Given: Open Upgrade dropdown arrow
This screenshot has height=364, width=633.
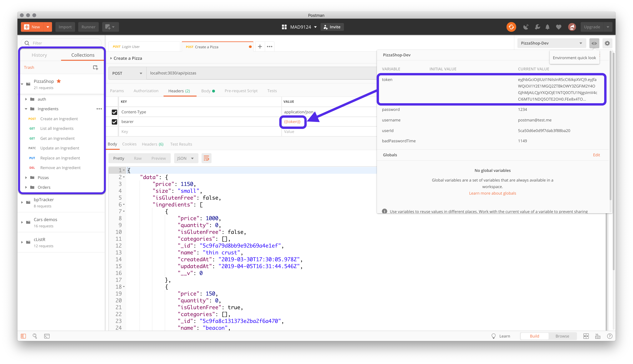Looking at the screenshot, I should (x=608, y=27).
